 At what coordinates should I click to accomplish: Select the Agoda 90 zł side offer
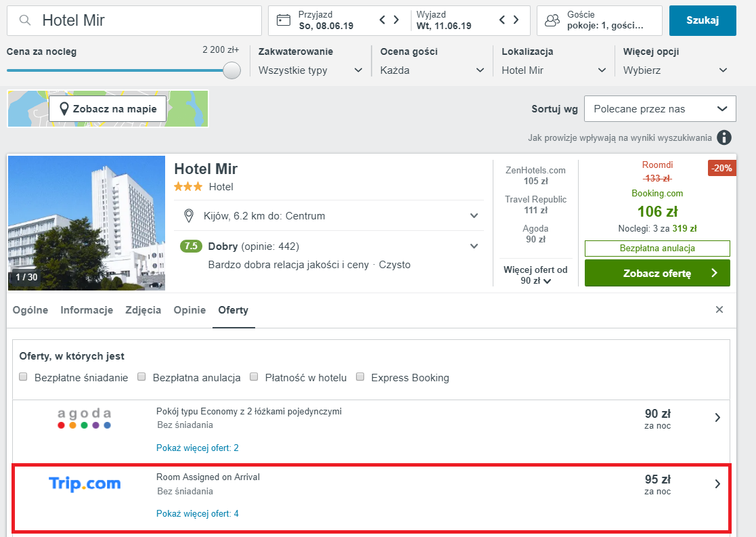[x=535, y=234]
